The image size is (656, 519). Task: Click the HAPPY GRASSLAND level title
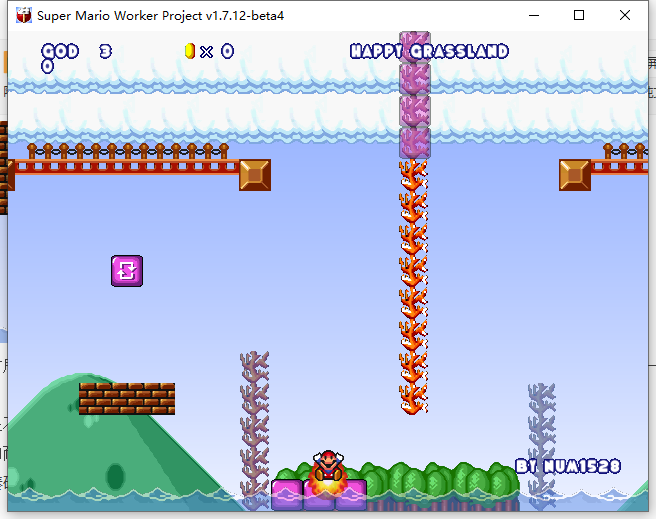click(429, 51)
